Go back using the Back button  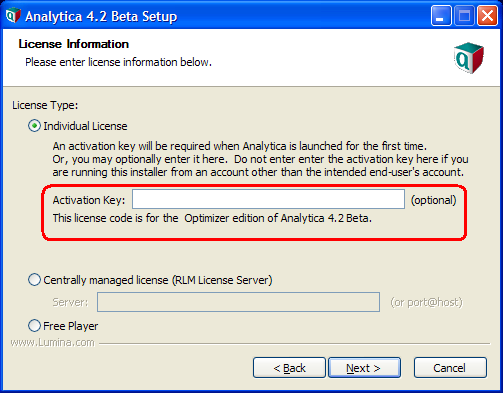(x=289, y=368)
